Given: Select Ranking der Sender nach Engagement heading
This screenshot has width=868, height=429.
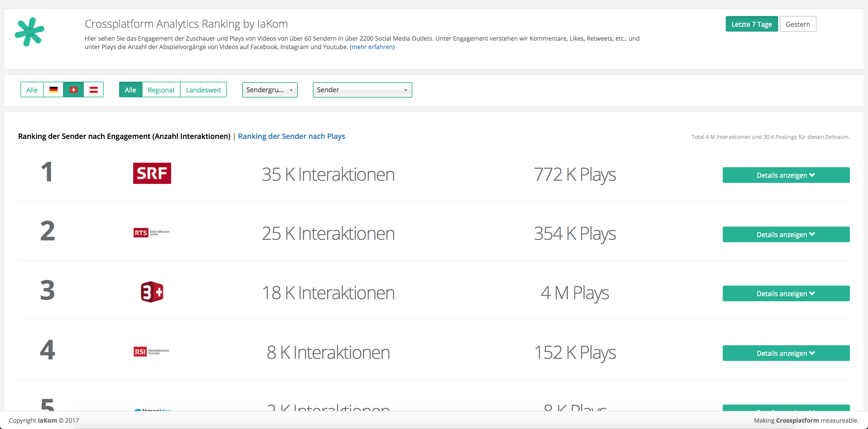Looking at the screenshot, I should click(x=124, y=136).
